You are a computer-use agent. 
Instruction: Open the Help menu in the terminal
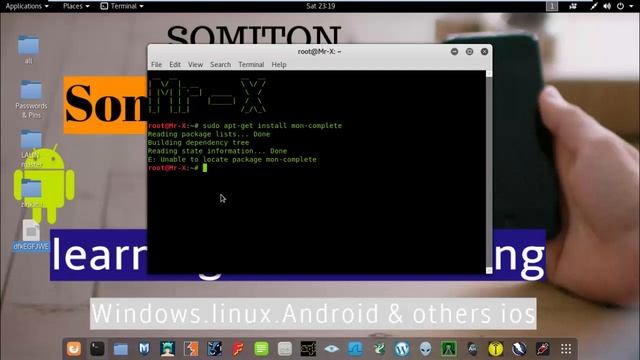[279, 64]
